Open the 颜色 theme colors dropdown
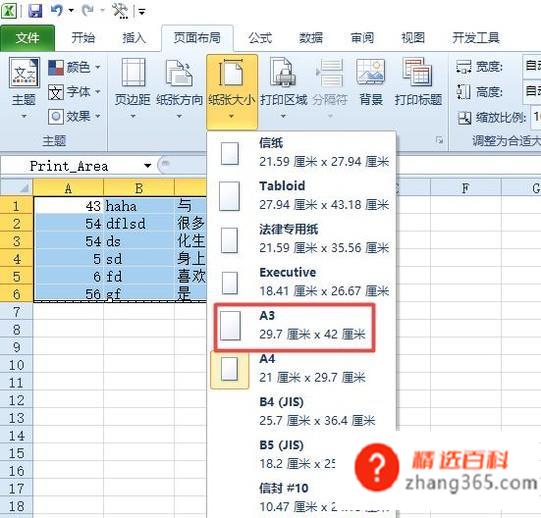This screenshot has height=518, width=541. coord(74,67)
